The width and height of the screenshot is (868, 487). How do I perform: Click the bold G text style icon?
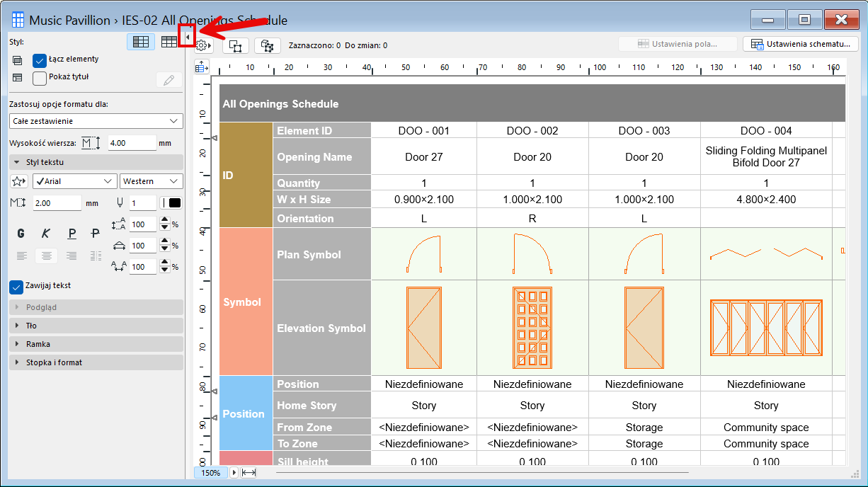(x=21, y=233)
